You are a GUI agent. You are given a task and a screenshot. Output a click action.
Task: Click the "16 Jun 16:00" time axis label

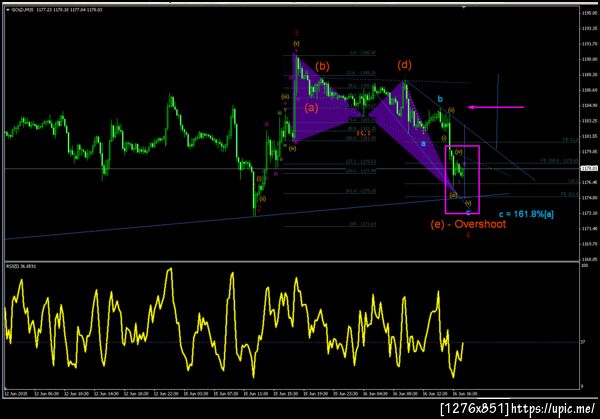[465, 393]
